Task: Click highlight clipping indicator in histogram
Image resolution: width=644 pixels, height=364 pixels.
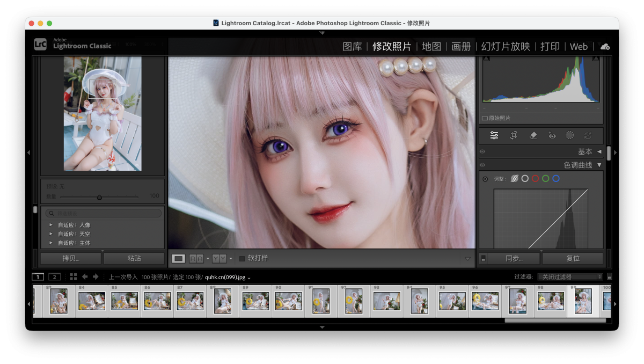Action: coord(596,58)
